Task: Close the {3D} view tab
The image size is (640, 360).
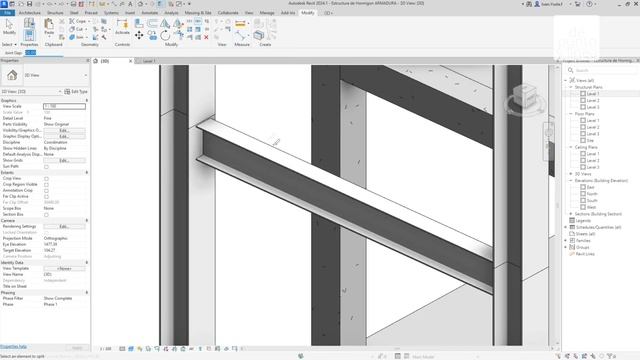Action: (131, 61)
